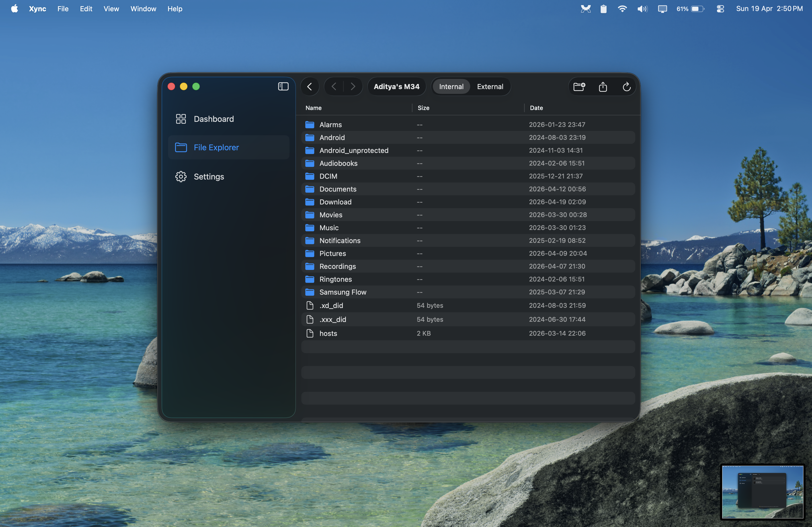
Task: Open the clipboard menu bar icon
Action: click(604, 9)
